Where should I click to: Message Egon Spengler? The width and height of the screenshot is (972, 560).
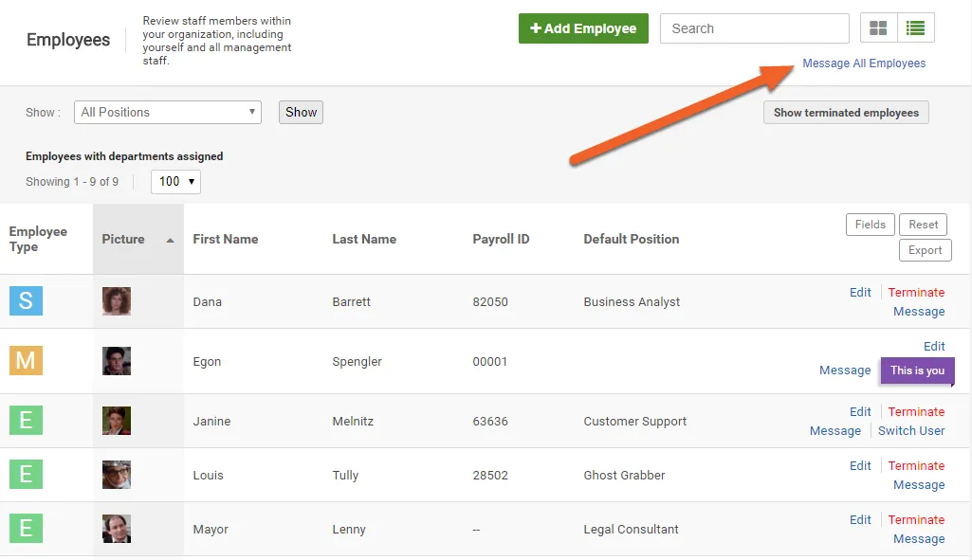point(845,370)
